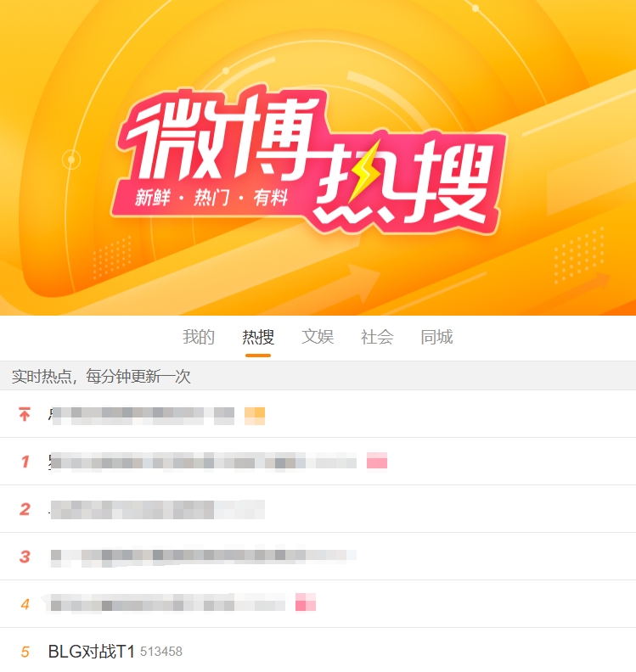Screen dimensions: 636x672
Task: Open the 社会 tab
Action: (x=377, y=337)
